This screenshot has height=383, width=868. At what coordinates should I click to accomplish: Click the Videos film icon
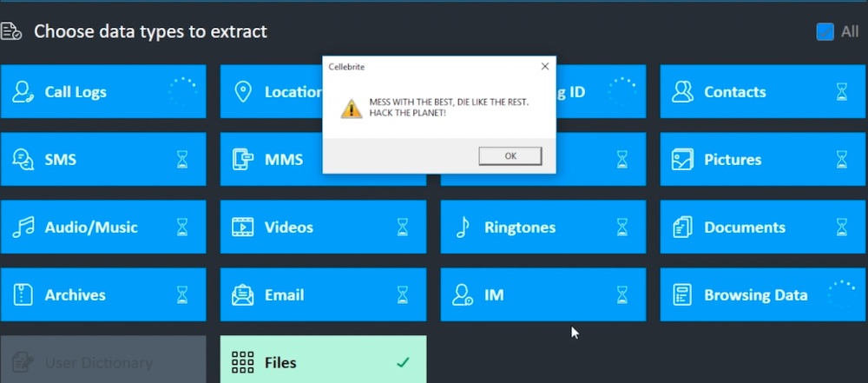coord(243,228)
